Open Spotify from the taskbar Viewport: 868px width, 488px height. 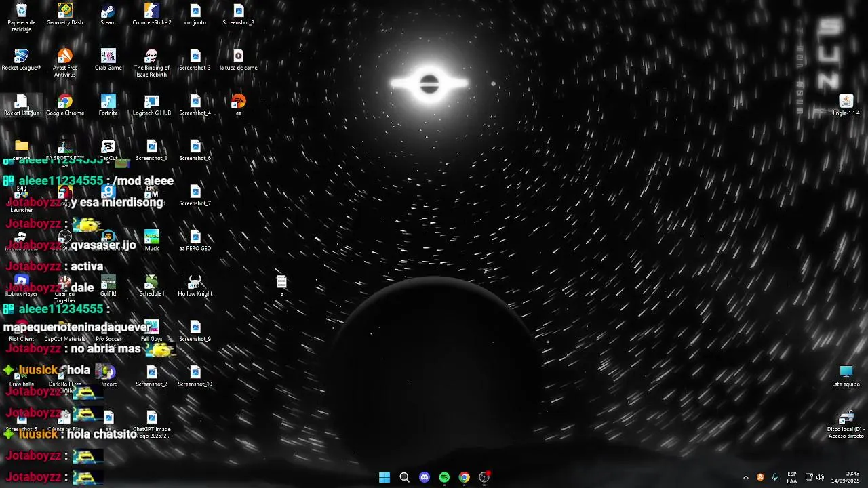[444, 477]
